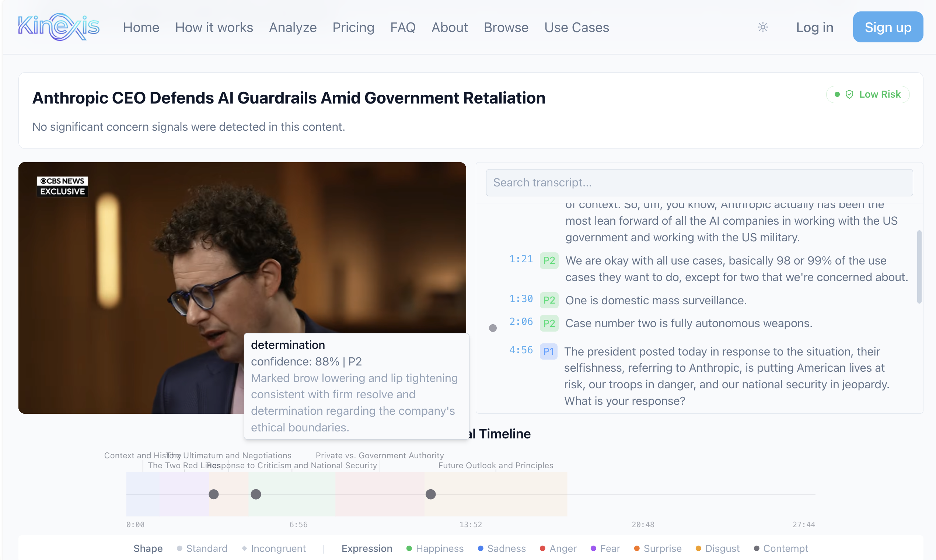Viewport: 936px width, 560px height.
Task: Jump to 1:30 timestamp in transcript
Action: click(521, 299)
